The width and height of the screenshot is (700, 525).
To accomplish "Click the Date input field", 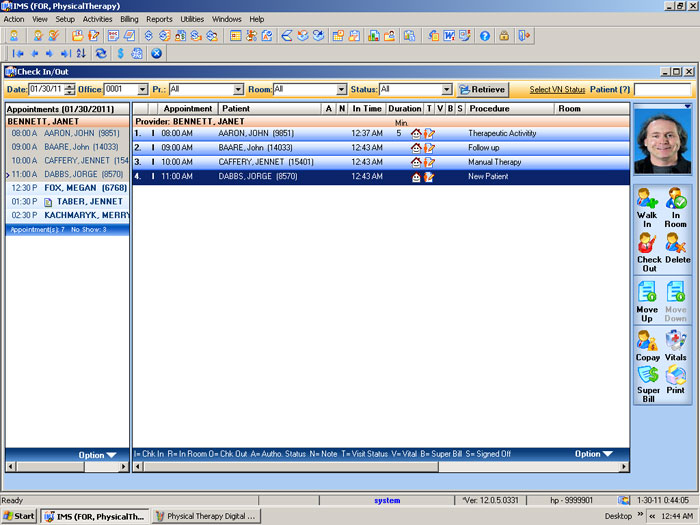I will coord(46,89).
